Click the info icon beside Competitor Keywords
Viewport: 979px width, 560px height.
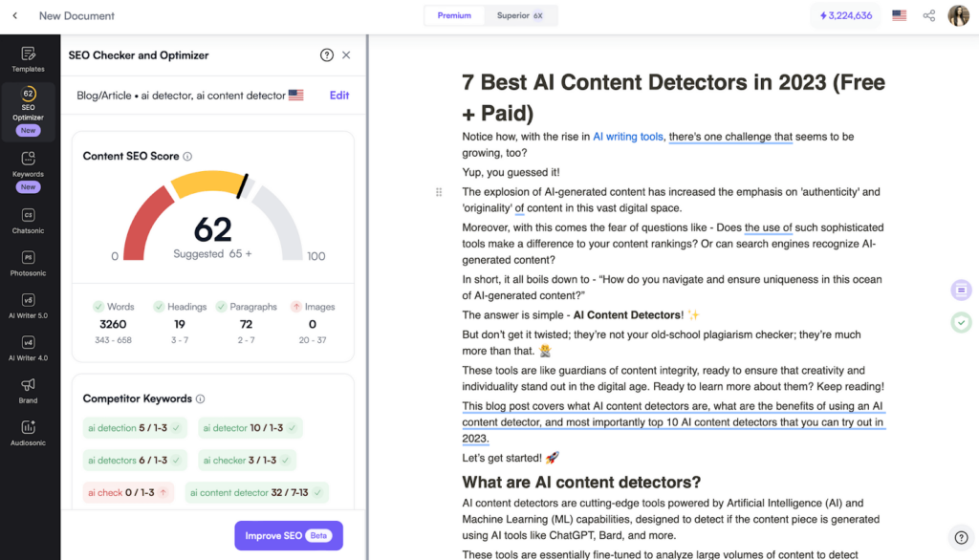point(201,398)
